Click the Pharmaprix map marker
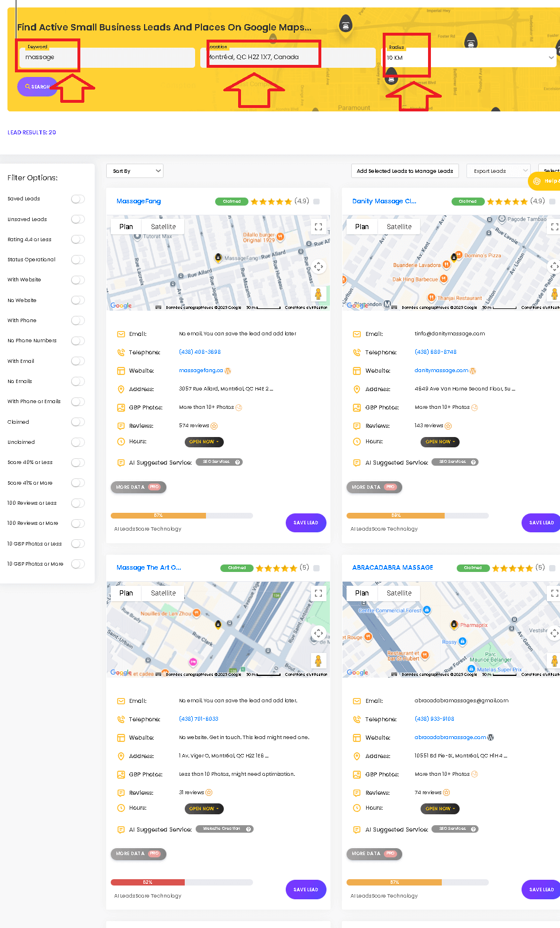 (x=454, y=625)
